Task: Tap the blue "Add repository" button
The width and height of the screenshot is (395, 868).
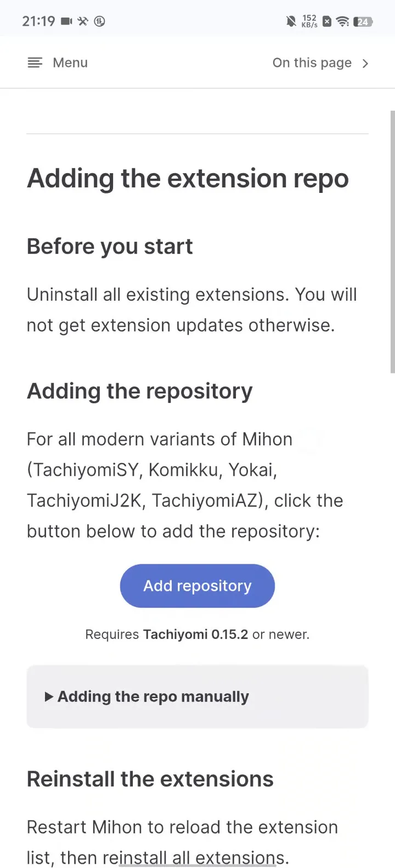Action: (x=197, y=586)
